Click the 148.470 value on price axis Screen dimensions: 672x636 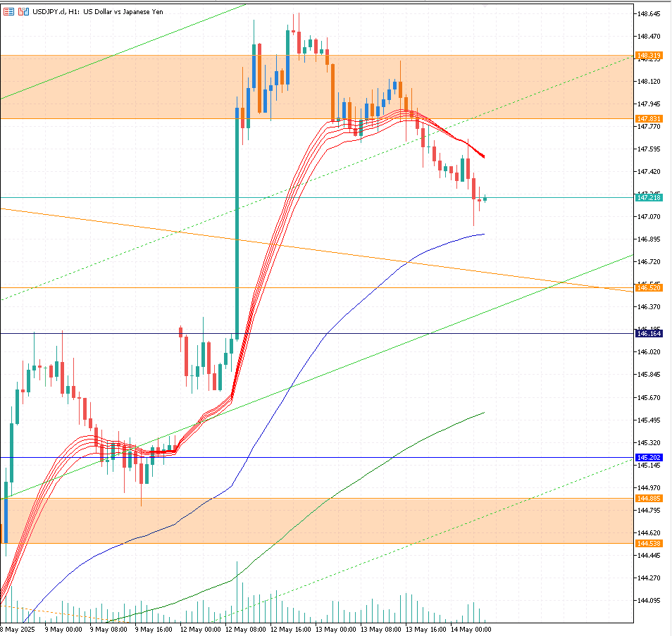point(649,37)
